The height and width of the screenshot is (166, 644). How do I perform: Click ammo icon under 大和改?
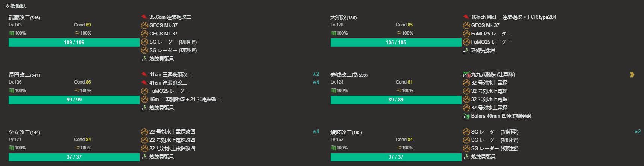point(399,33)
